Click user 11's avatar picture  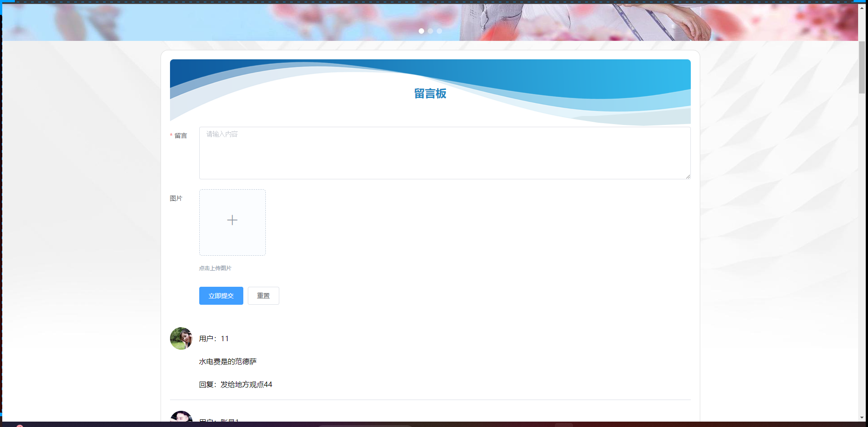[181, 338]
